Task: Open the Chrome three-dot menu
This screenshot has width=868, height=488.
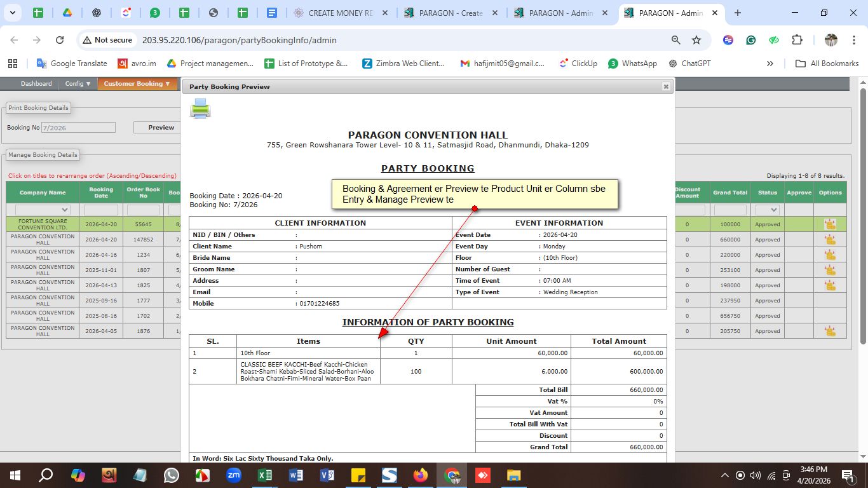Action: [x=854, y=40]
